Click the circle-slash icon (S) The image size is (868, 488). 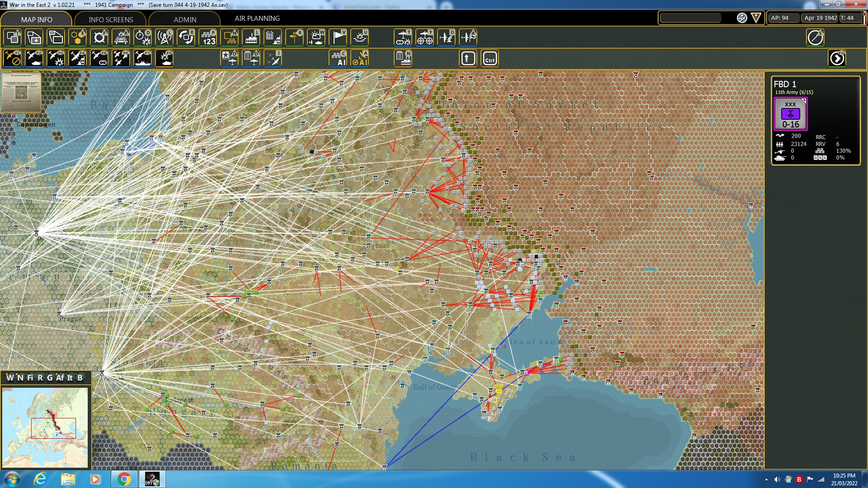tap(815, 38)
